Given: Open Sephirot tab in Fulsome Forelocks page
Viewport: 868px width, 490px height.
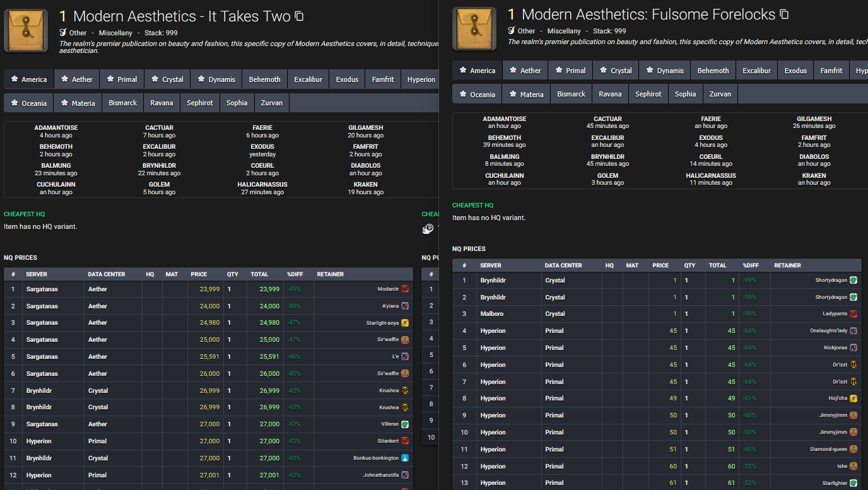Looking at the screenshot, I should pos(648,94).
